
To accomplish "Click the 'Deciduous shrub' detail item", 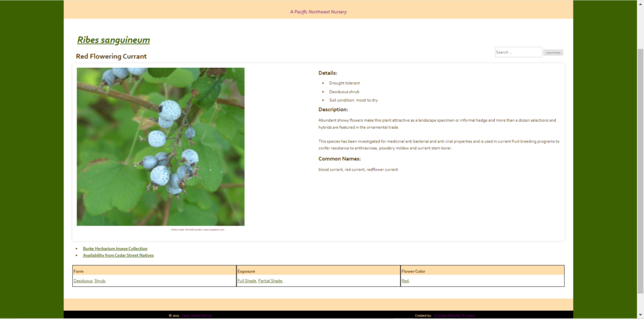I will pos(344,92).
